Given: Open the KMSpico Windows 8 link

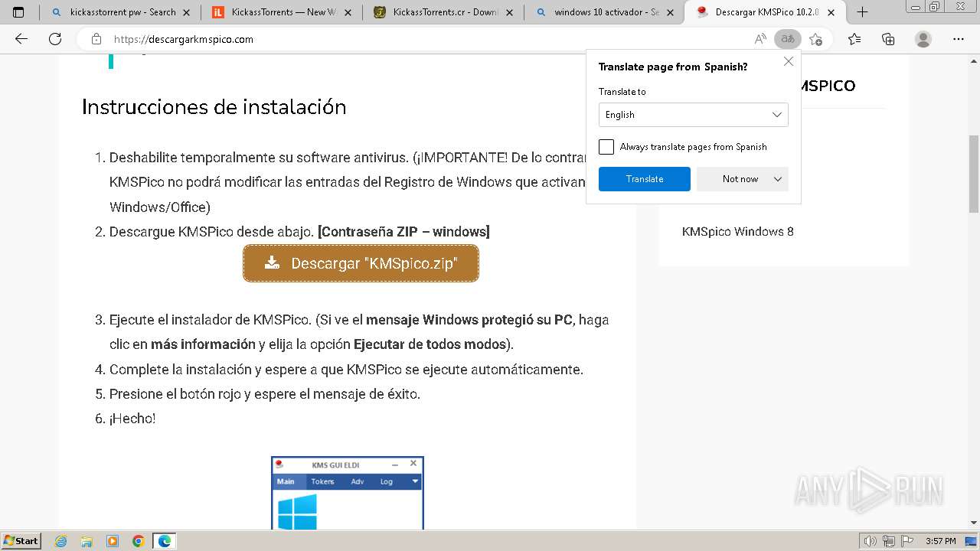Looking at the screenshot, I should [737, 231].
